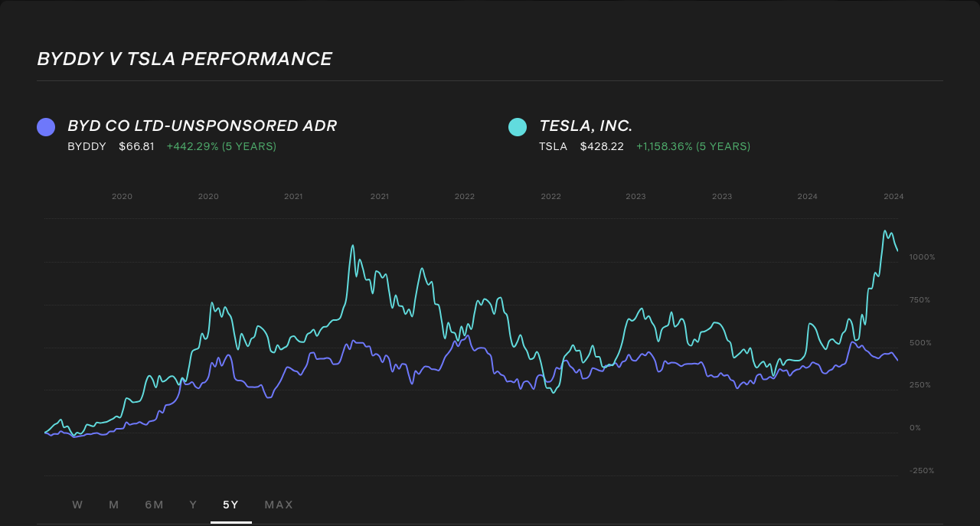Click the $66.81 BYDDY price
This screenshot has height=526, width=980.
tap(136, 146)
